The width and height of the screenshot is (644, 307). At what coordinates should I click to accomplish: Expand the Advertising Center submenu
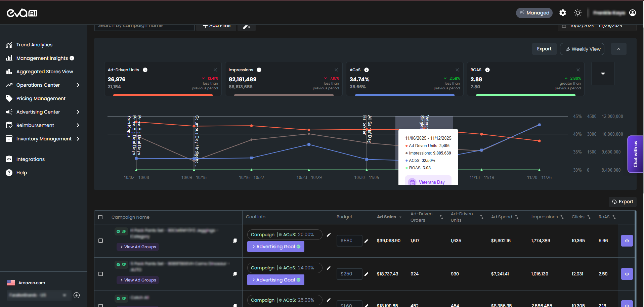[78, 112]
